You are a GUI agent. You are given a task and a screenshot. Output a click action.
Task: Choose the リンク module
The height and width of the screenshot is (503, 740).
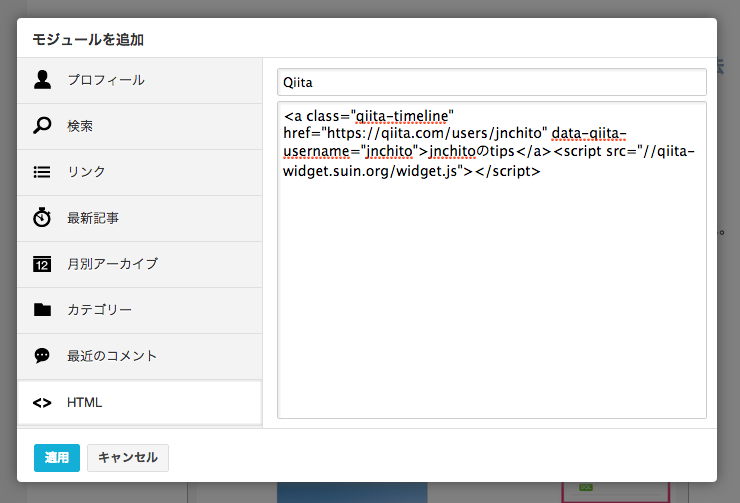[x=140, y=173]
